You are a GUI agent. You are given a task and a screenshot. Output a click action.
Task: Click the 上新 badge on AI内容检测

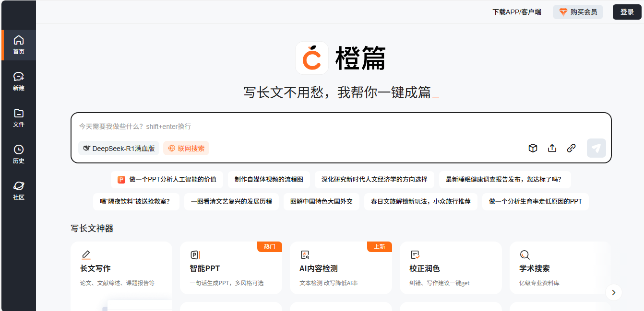tap(380, 246)
